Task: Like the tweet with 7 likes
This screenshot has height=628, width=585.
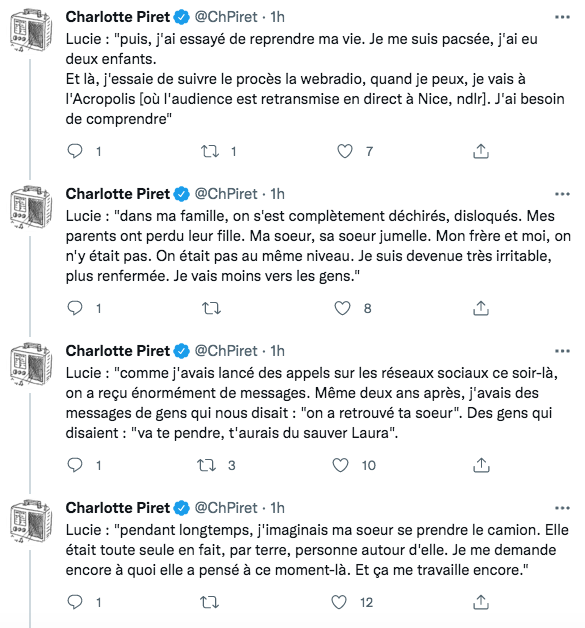Action: click(344, 151)
